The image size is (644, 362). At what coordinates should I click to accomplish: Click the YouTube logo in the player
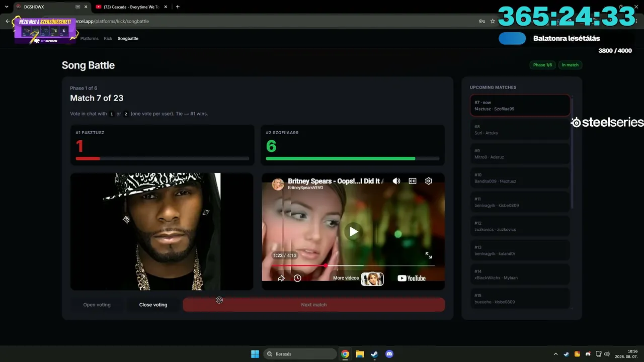[412, 278]
